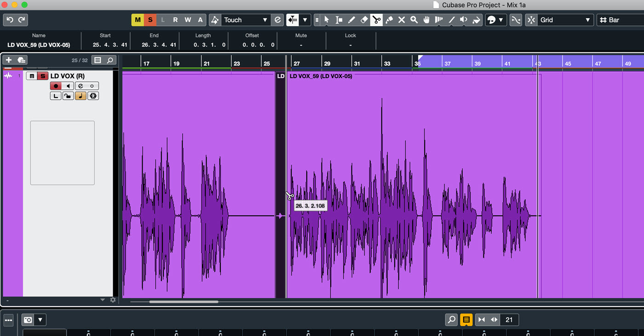Click the horizontal scrollbar thumb under the arrangement
This screenshot has width=644, height=336.
pos(184,302)
